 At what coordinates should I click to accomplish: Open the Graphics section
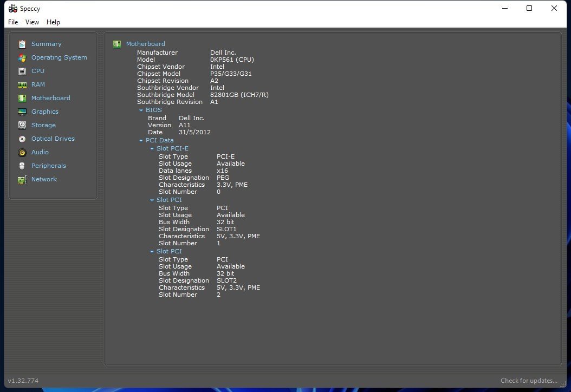pos(45,112)
